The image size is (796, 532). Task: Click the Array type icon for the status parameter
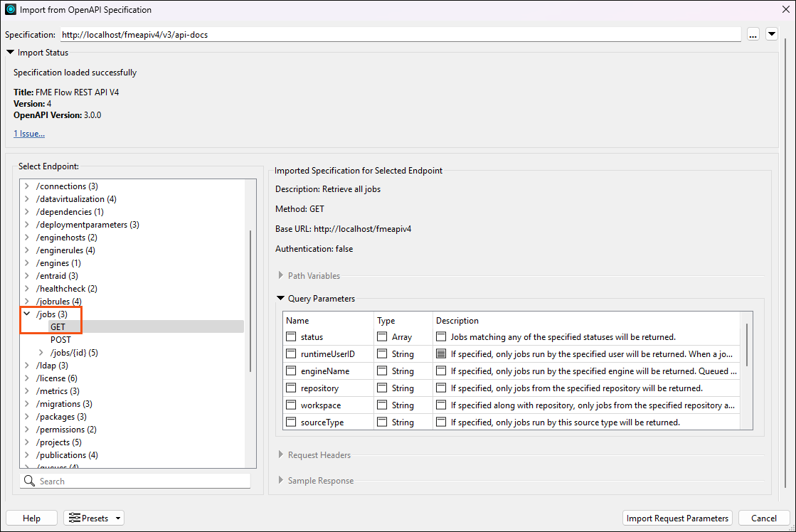[381, 336]
